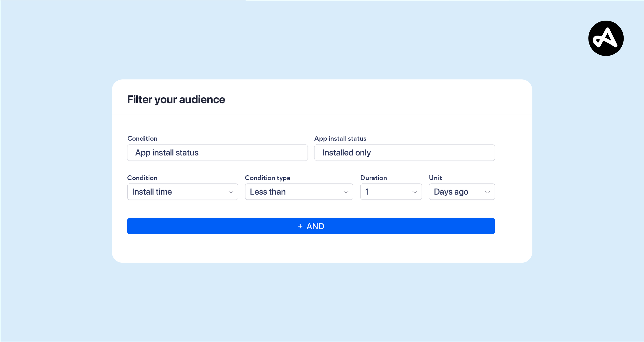Click the chevron arrow in the Install time field

pyautogui.click(x=231, y=192)
